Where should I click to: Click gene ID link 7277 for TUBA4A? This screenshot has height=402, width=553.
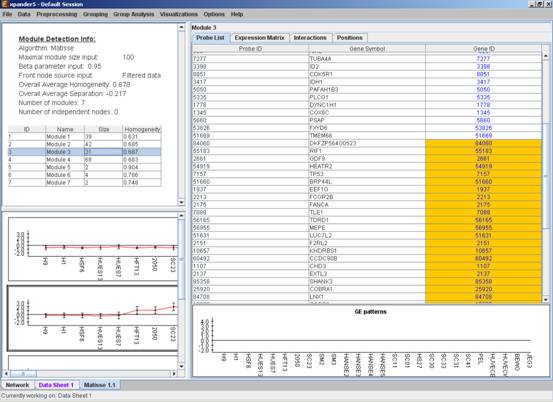click(483, 59)
